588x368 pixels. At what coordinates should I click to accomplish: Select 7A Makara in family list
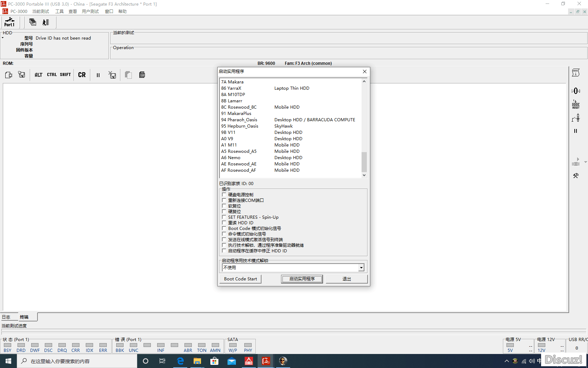click(290, 82)
